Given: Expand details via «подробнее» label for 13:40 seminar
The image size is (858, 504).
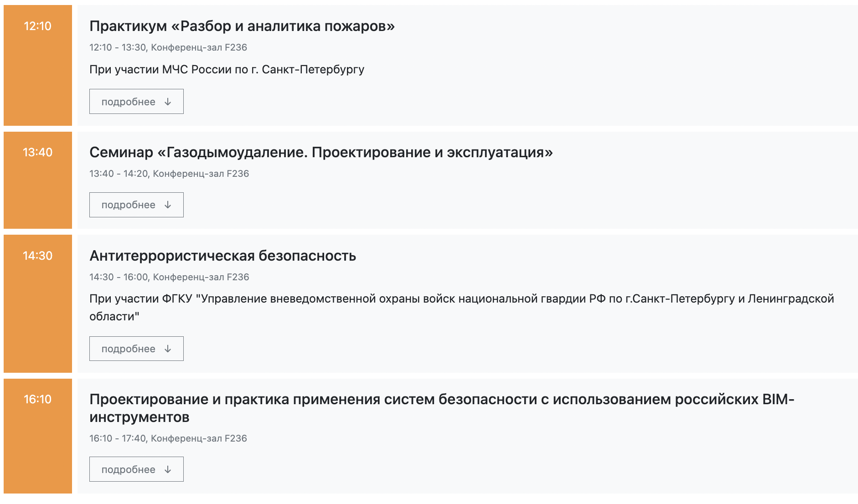Looking at the screenshot, I should pyautogui.click(x=128, y=205).
